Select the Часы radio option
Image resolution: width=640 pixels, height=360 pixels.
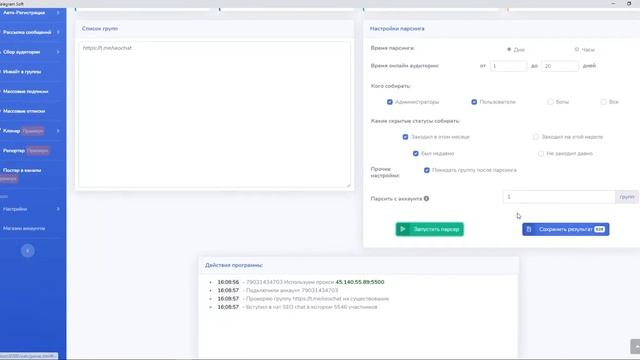(x=577, y=49)
